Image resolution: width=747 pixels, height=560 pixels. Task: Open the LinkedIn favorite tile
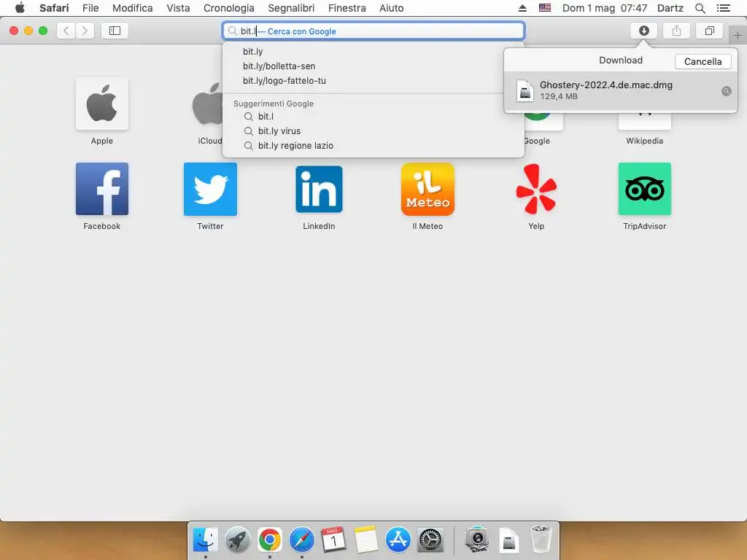click(319, 189)
